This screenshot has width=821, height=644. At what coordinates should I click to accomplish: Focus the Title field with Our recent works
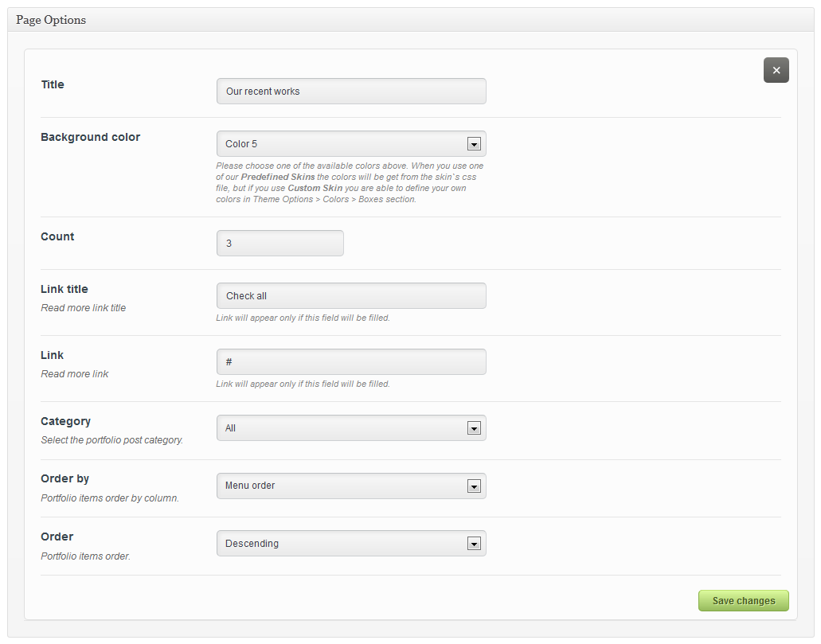350,92
